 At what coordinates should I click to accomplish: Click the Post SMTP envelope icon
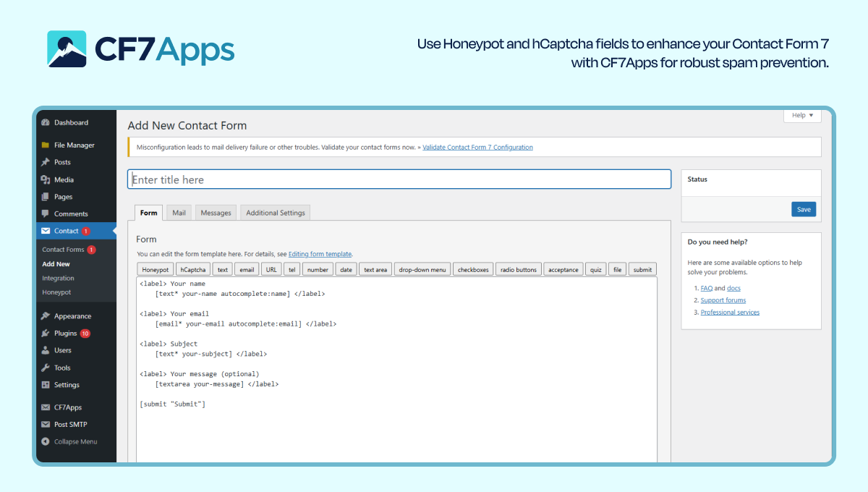(46, 425)
